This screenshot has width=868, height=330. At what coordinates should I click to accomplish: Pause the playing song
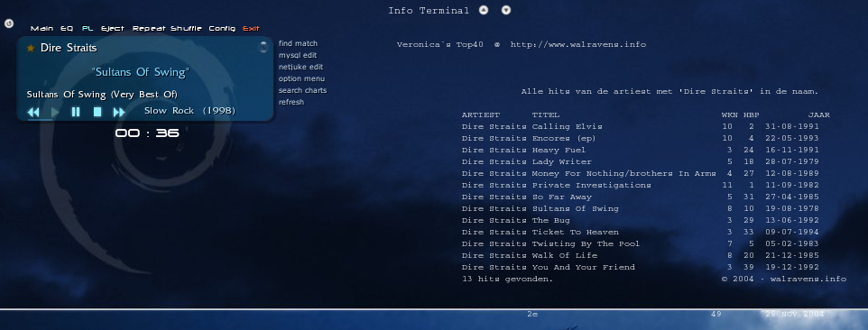[x=76, y=112]
